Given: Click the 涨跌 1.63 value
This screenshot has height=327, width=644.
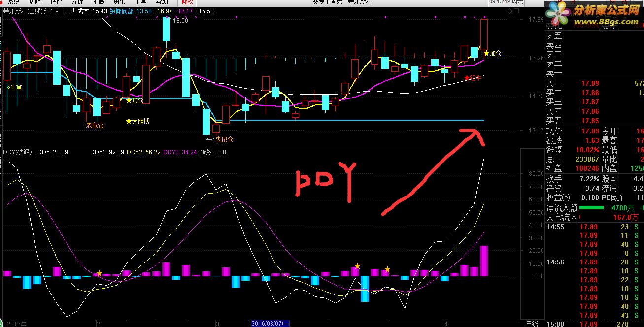Looking at the screenshot, I should (592, 140).
